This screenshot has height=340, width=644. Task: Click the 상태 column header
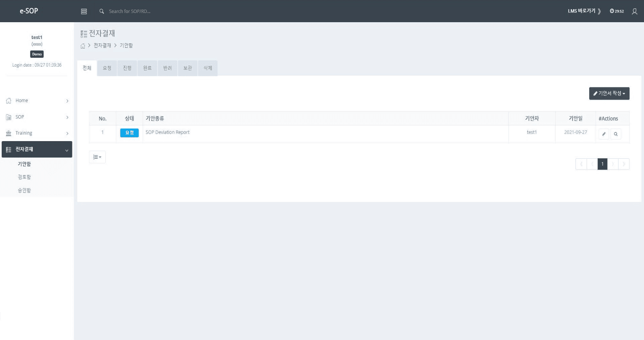click(x=129, y=119)
